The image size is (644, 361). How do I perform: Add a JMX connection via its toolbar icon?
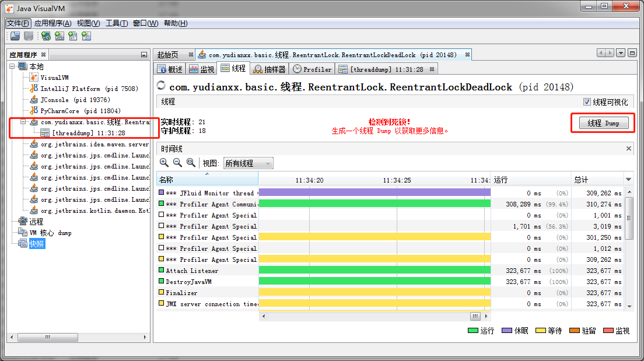pyautogui.click(x=59, y=36)
